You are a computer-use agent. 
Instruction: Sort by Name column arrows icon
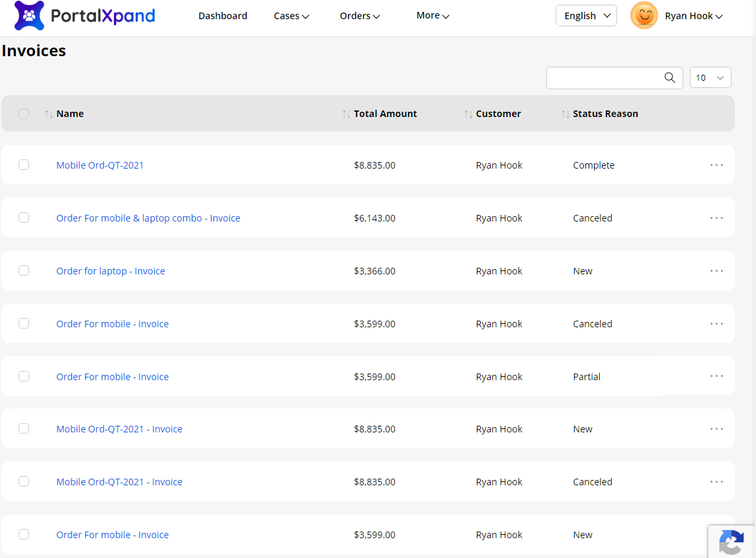(48, 114)
